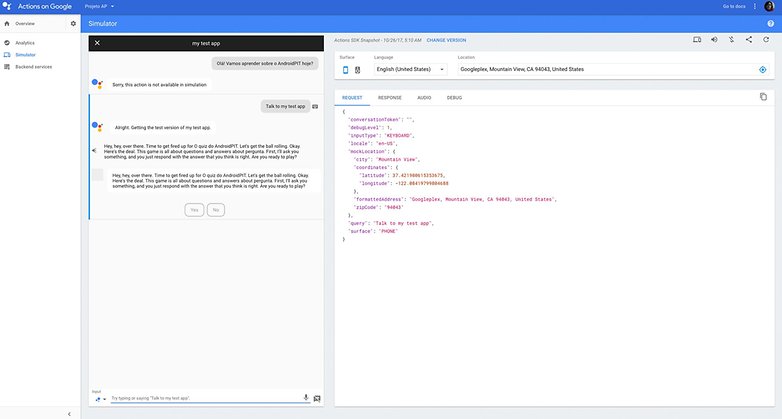This screenshot has width=782, height=419.
Task: Open project settings gear next to Overview
Action: coord(73,23)
